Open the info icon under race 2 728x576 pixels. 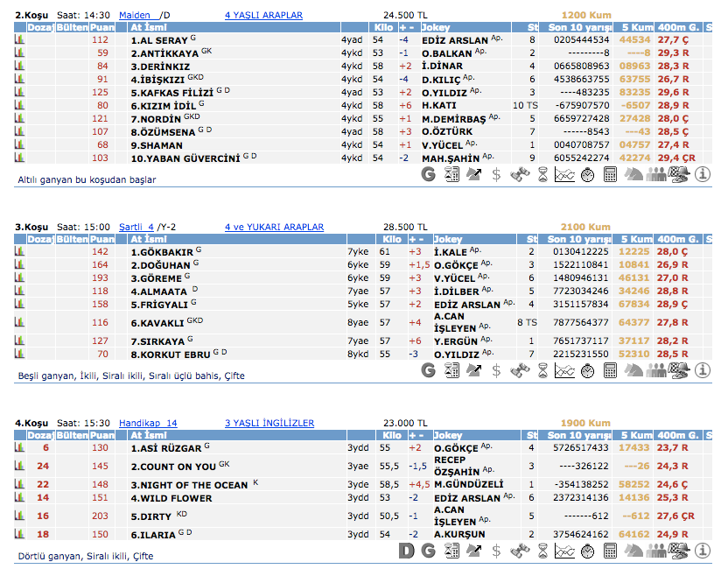[x=703, y=174]
